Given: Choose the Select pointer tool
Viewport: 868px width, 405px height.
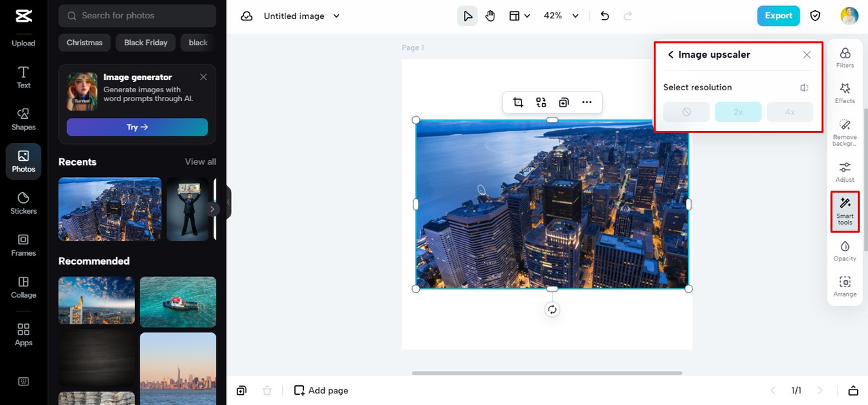Looking at the screenshot, I should click(467, 16).
